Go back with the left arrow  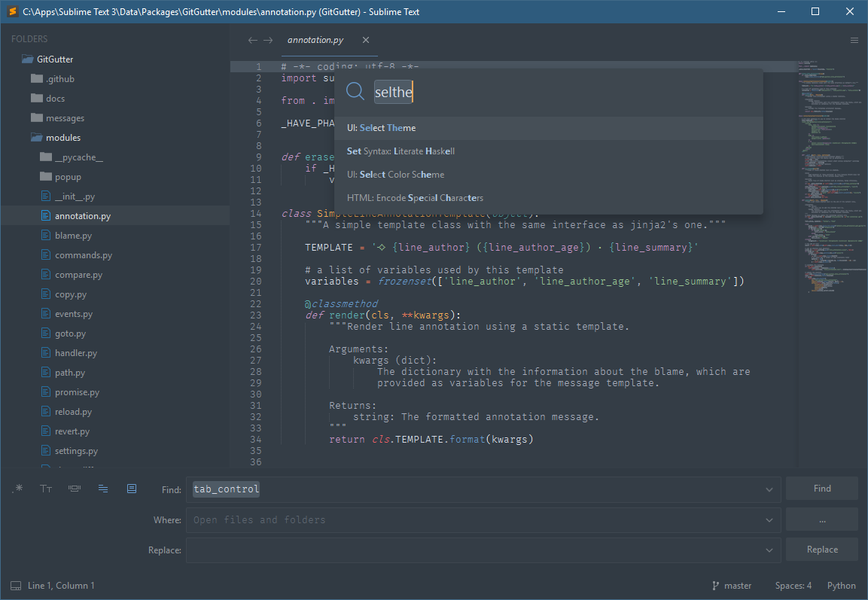[x=252, y=40]
